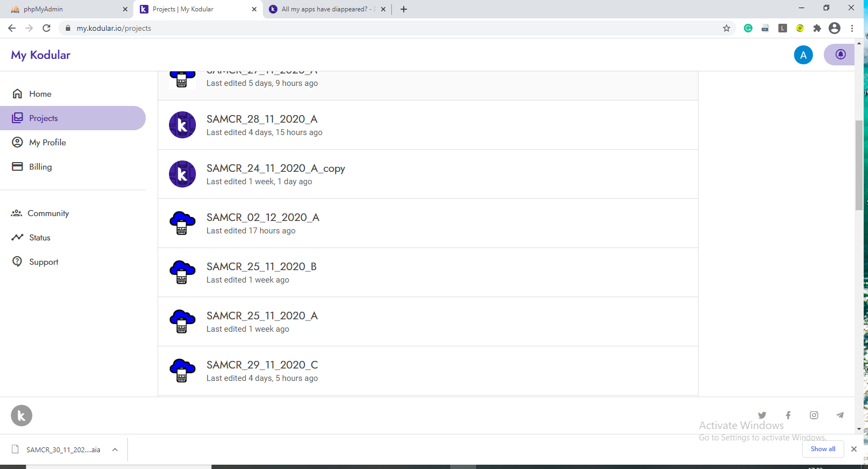Click the address bar URL
This screenshot has height=469, width=868.
[x=114, y=28]
